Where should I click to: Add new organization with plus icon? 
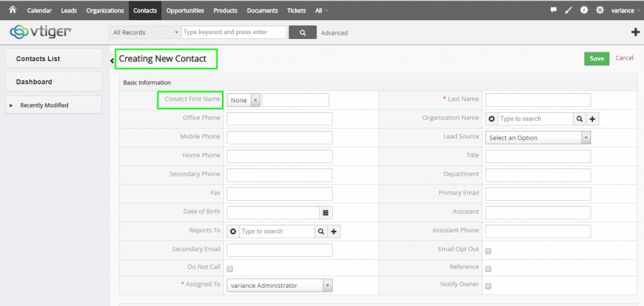(x=592, y=119)
